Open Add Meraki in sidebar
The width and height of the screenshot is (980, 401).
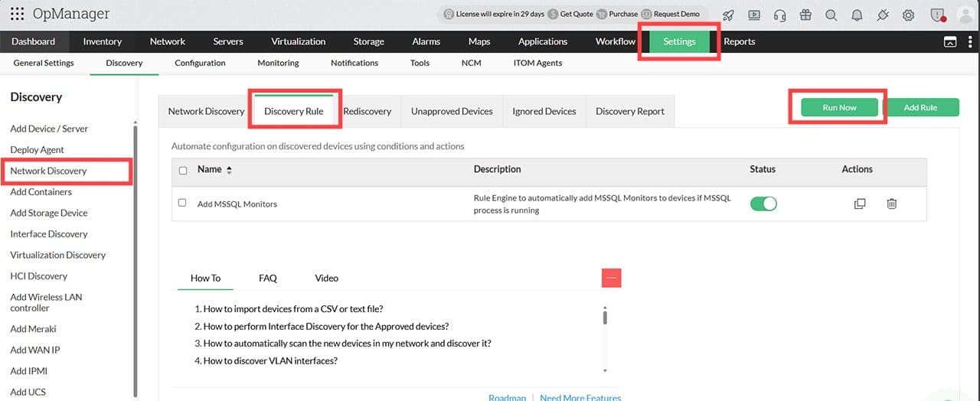(33, 329)
